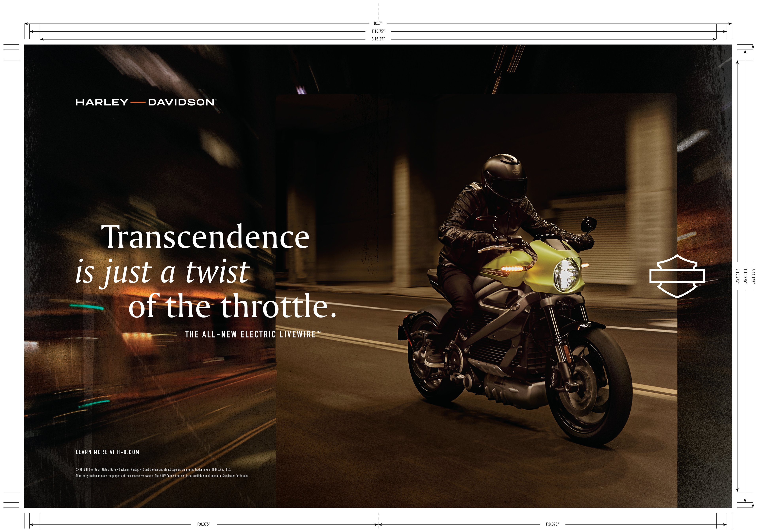Click the B:17" dimension label
759x532 pixels.
tap(378, 24)
